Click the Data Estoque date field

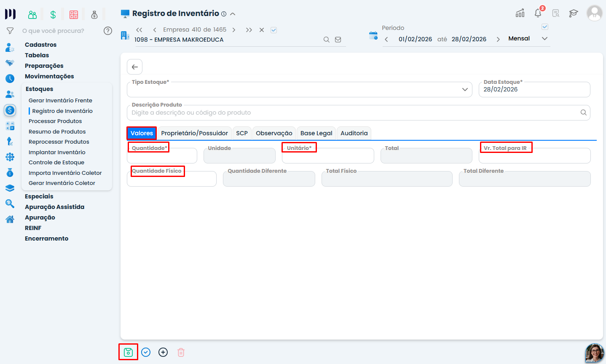[534, 89]
